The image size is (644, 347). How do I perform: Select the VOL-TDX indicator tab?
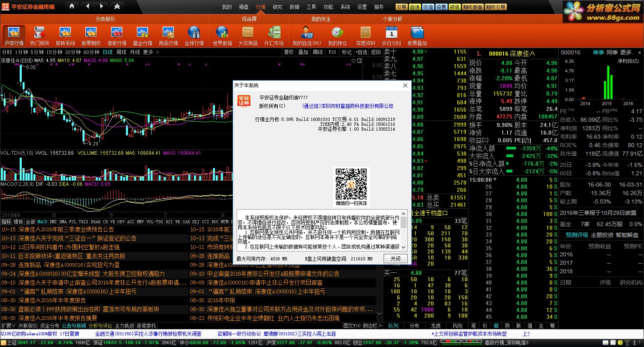point(155,222)
